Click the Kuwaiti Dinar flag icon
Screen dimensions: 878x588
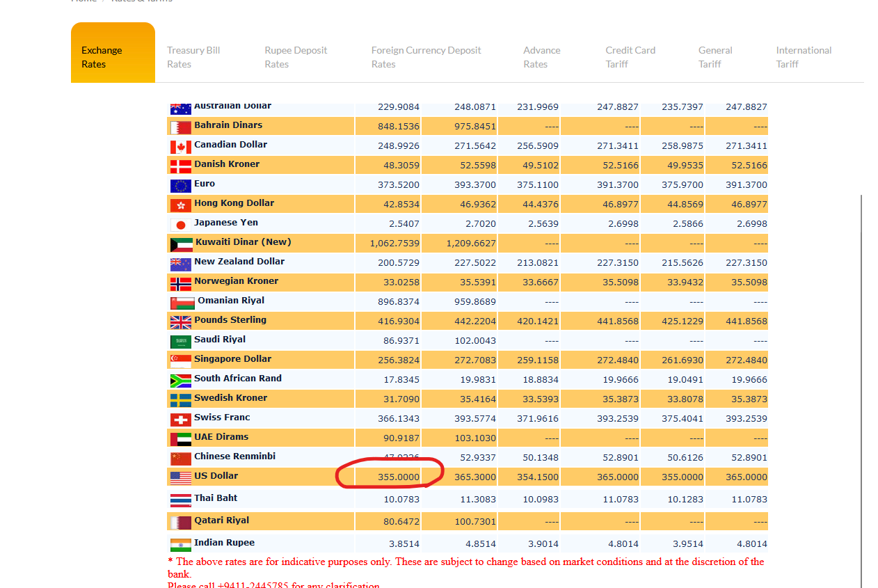tap(181, 244)
